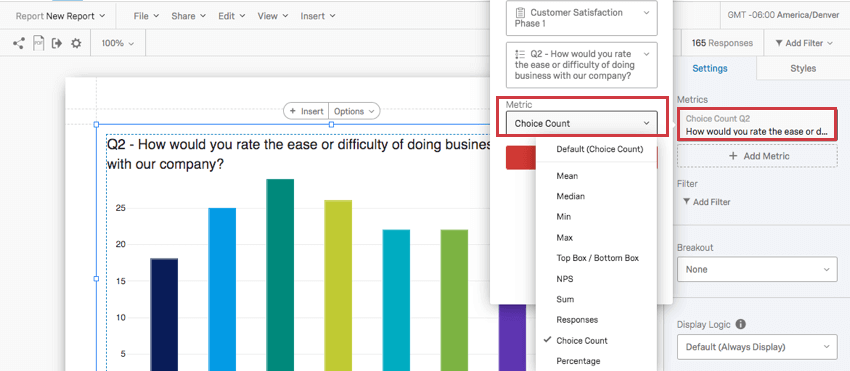
Task: Select checked Choice Count option
Action: tap(582, 341)
